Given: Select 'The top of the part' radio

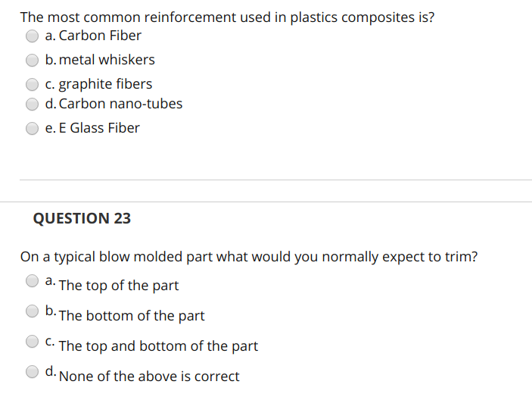Looking at the screenshot, I should [33, 281].
